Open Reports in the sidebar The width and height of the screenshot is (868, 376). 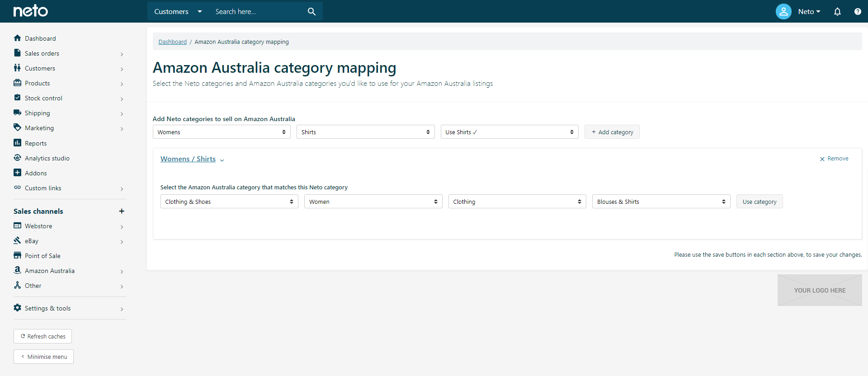click(36, 143)
